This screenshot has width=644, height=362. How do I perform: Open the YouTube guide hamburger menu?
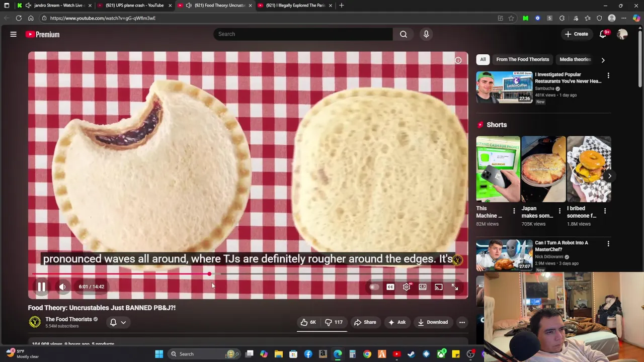point(14,34)
